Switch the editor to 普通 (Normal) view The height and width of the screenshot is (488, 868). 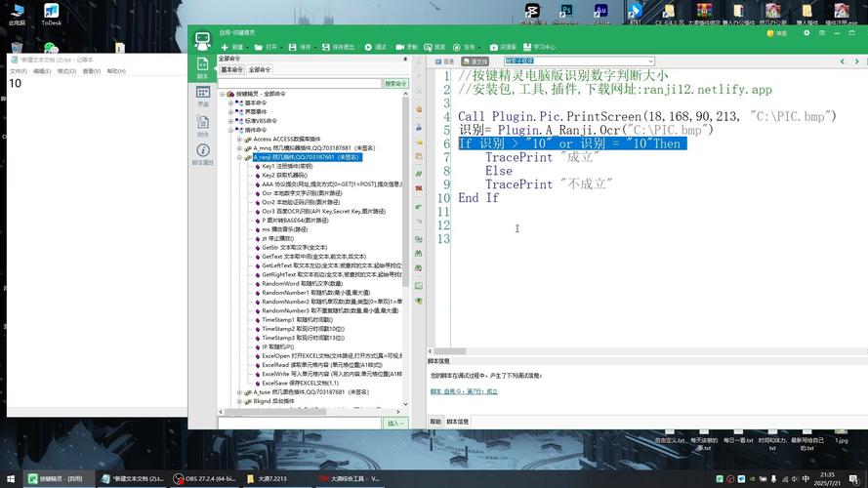444,61
